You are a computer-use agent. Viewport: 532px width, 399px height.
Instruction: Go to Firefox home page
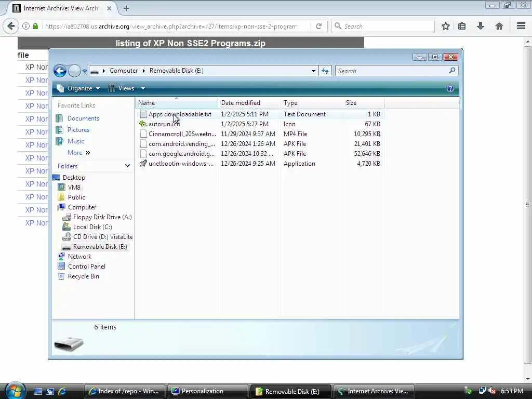point(499,26)
